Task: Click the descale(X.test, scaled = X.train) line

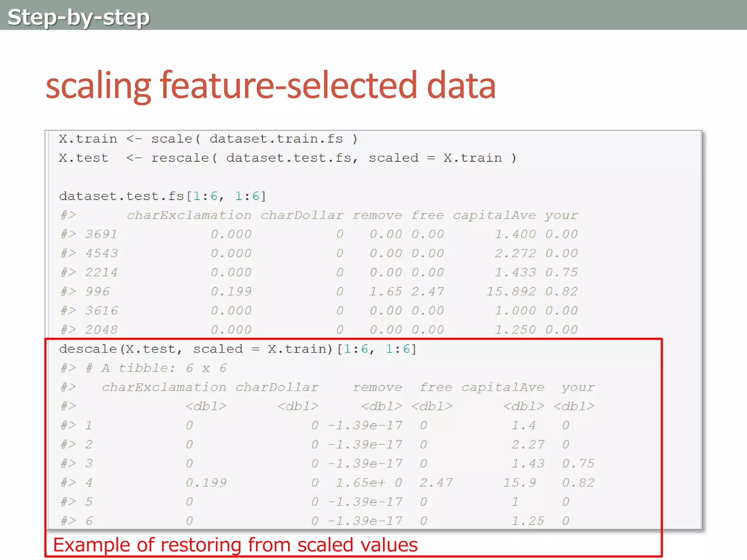Action: [237, 349]
